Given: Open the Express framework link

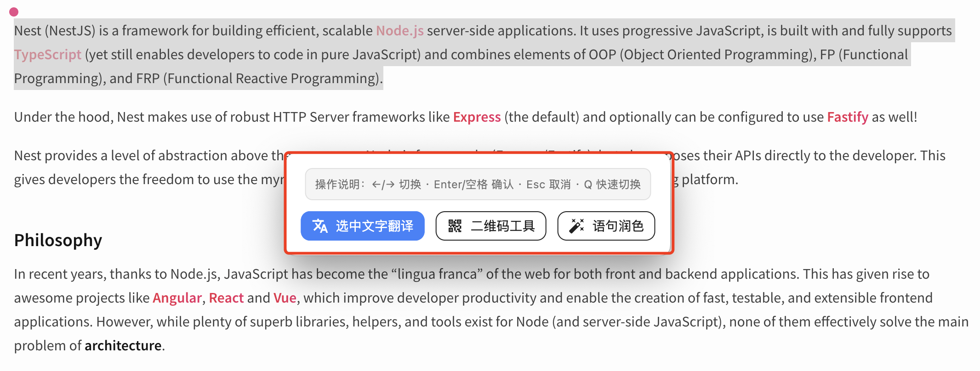Looking at the screenshot, I should (x=477, y=117).
